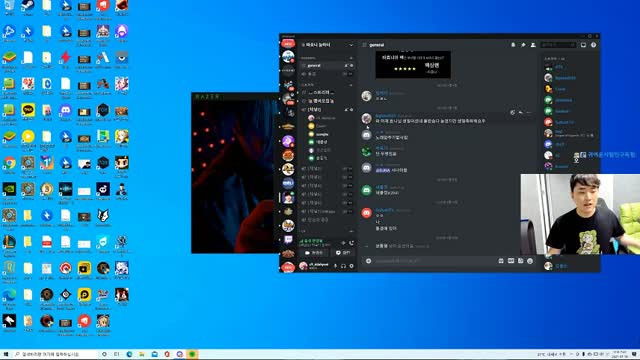Click the message attachment plus button
Screen dimensions: 640x360
point(369,261)
